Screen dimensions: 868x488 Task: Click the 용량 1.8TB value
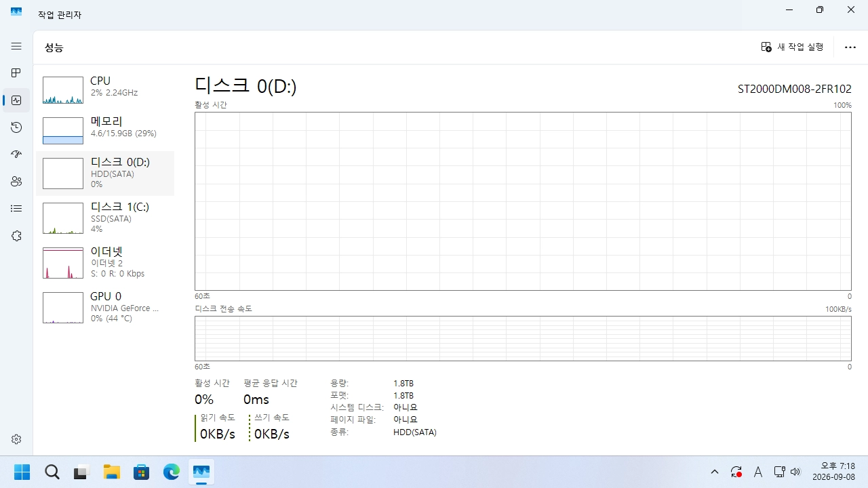coord(403,383)
